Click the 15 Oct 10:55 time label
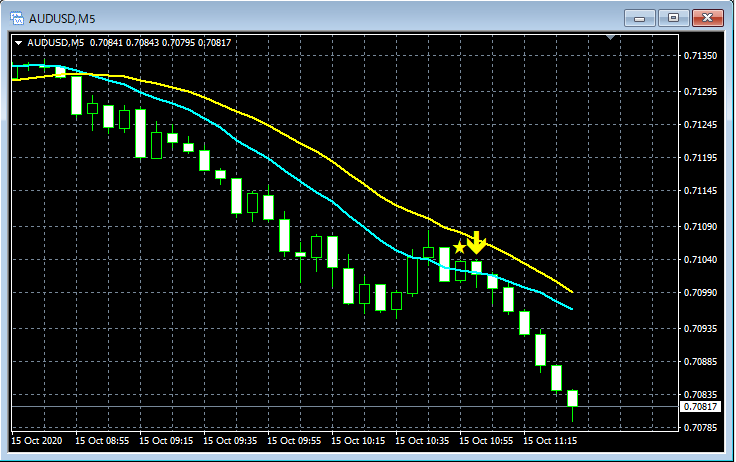The height and width of the screenshot is (462, 736). pyautogui.click(x=486, y=441)
